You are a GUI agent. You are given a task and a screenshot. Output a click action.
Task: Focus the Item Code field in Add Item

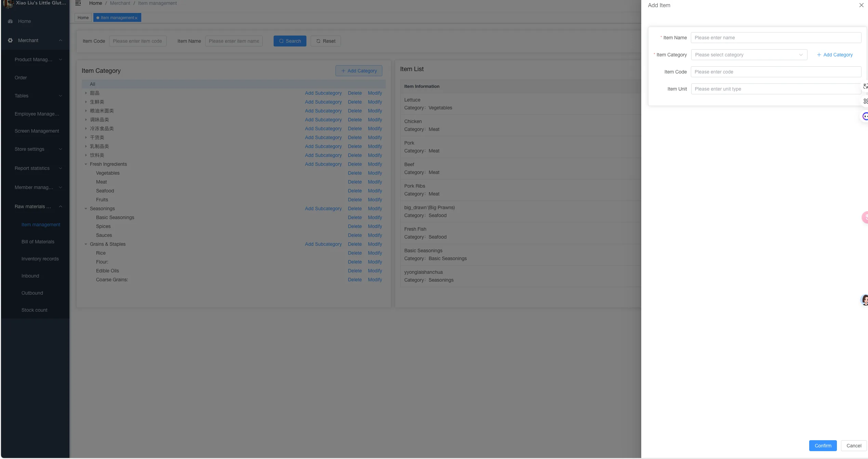click(x=776, y=72)
